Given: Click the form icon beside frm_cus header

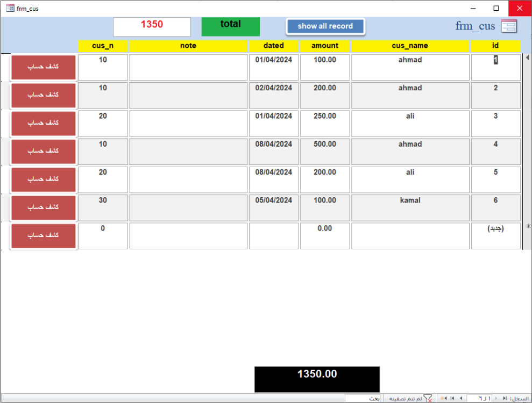Looking at the screenshot, I should click(509, 26).
